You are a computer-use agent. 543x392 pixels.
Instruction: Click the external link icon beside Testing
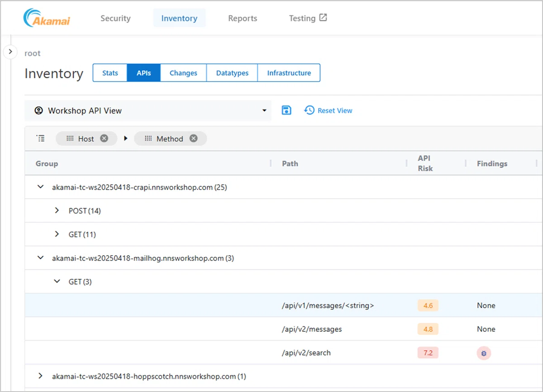[x=323, y=18]
